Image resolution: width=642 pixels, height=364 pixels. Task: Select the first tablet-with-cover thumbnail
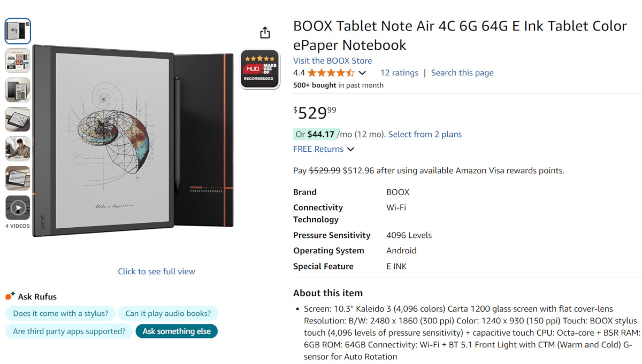click(x=18, y=31)
